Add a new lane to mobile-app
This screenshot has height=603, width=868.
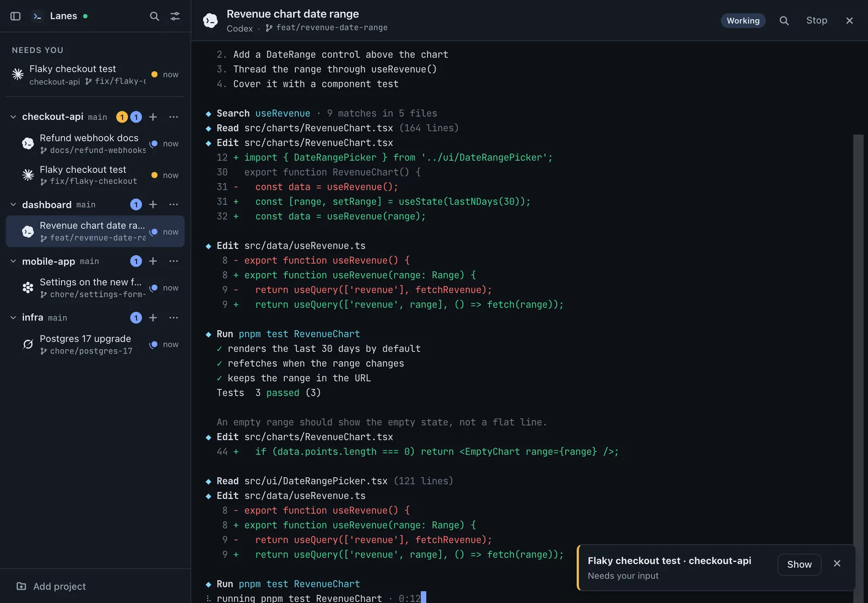click(x=153, y=261)
